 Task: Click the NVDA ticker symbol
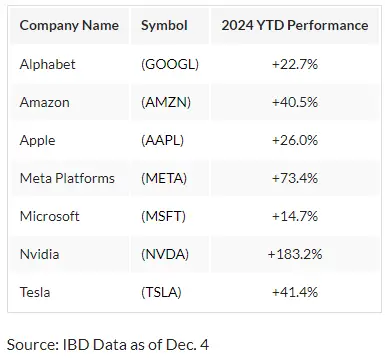pos(165,254)
